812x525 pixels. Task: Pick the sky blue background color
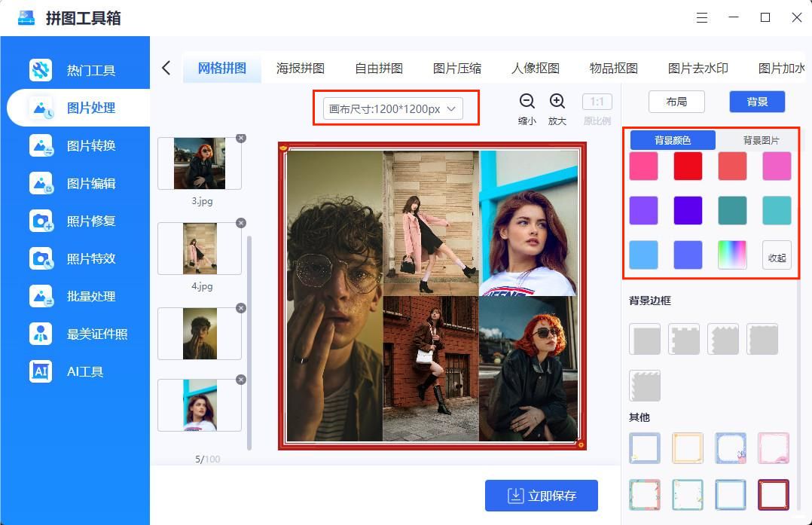point(644,255)
